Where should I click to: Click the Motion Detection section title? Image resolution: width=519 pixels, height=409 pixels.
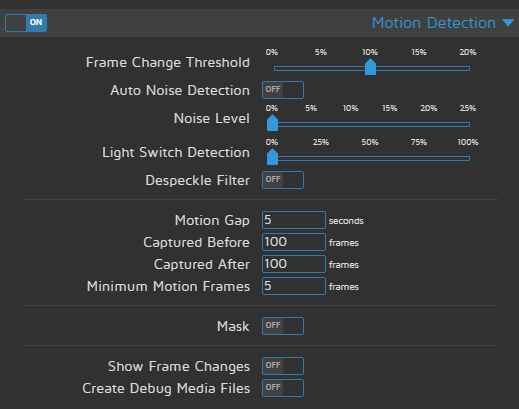click(434, 23)
